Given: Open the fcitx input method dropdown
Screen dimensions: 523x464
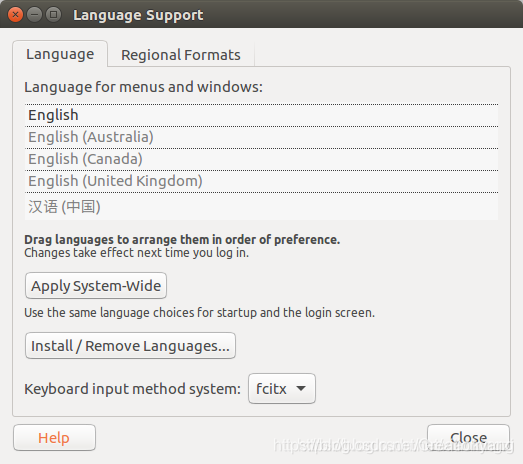Looking at the screenshot, I should point(282,389).
